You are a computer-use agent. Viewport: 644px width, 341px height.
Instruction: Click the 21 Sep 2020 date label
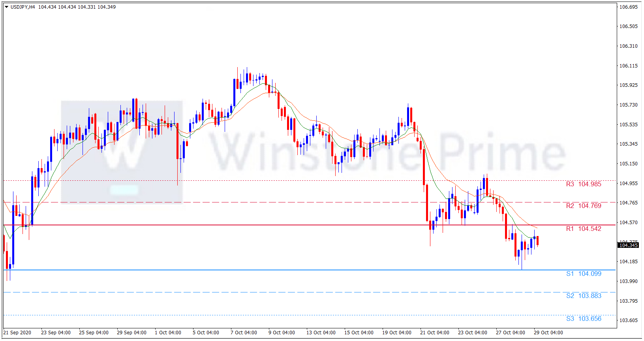tap(17, 333)
